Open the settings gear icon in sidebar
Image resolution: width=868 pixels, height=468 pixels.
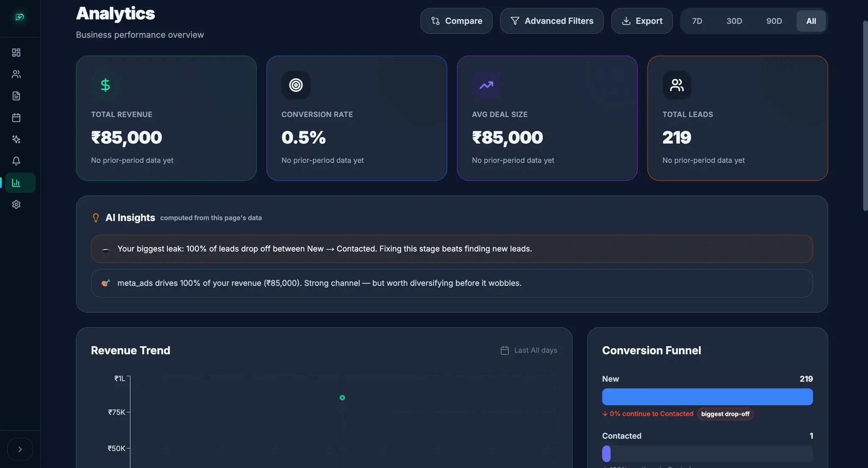[16, 204]
